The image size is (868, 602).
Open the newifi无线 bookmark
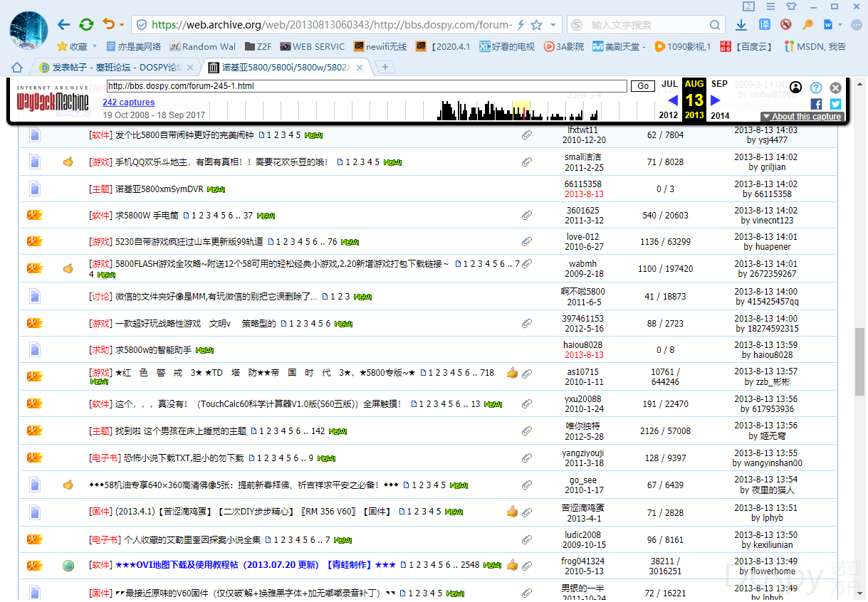pos(380,46)
